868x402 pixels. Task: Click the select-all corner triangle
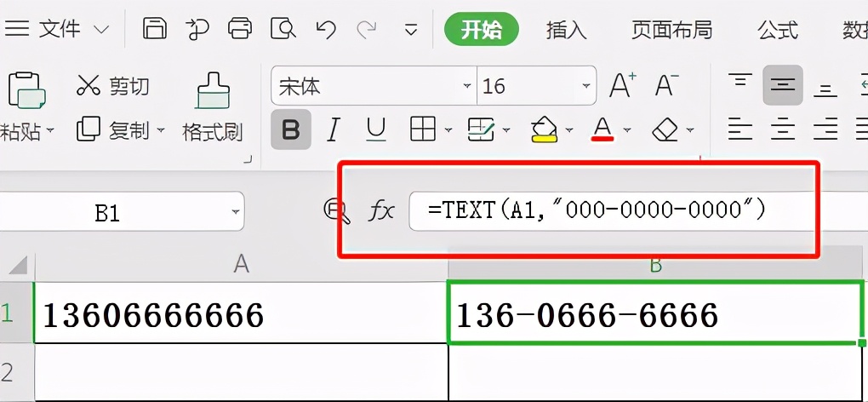tap(17, 265)
